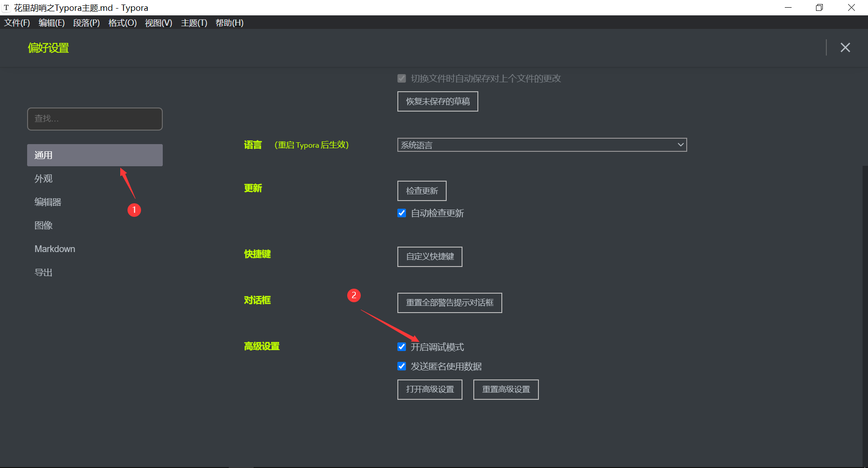
Task: Click the 语言 section label
Action: click(x=253, y=145)
